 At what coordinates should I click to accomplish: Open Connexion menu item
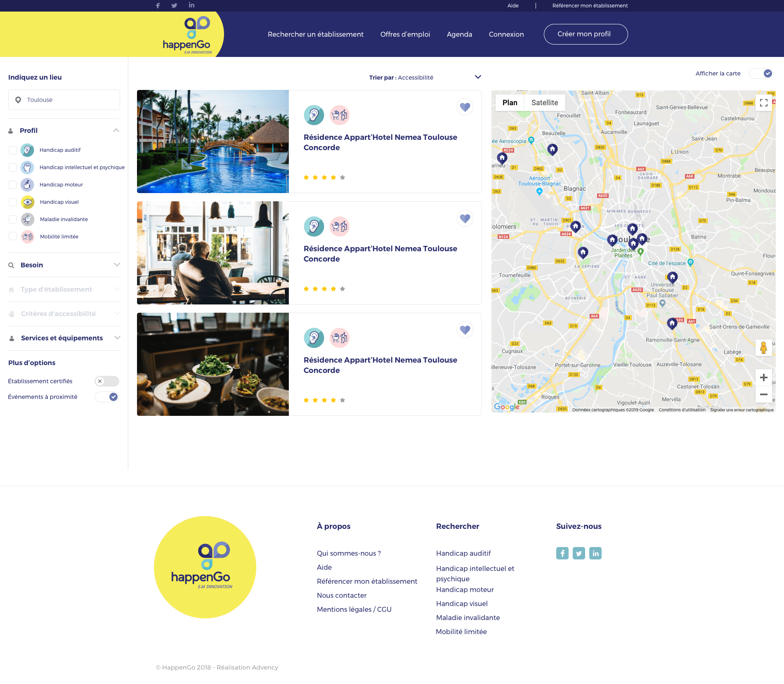506,34
